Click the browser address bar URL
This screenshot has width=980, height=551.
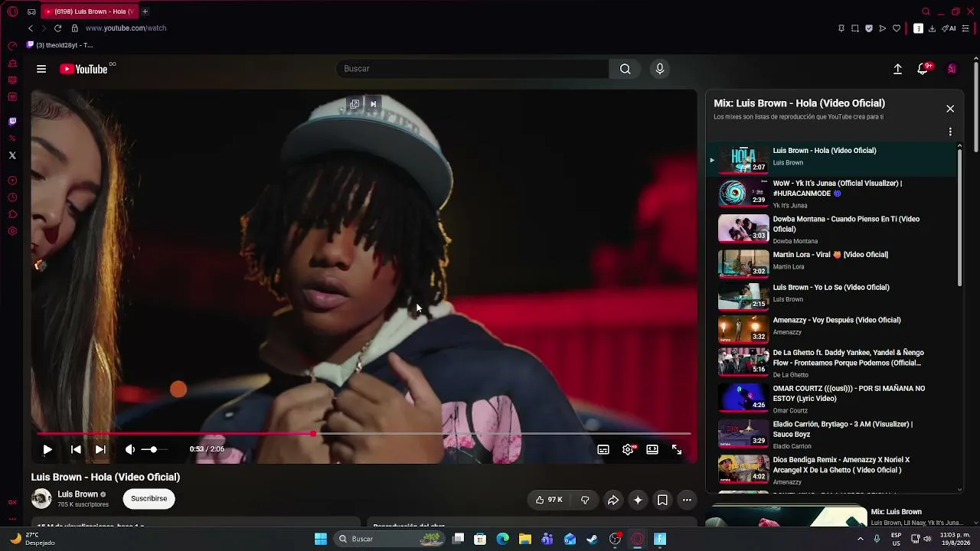[126, 28]
